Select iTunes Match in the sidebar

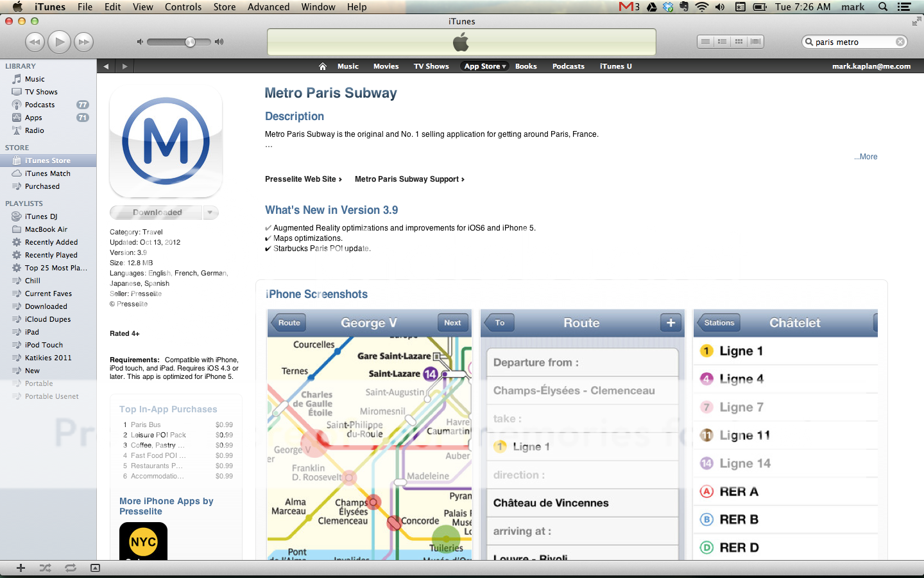pyautogui.click(x=48, y=173)
